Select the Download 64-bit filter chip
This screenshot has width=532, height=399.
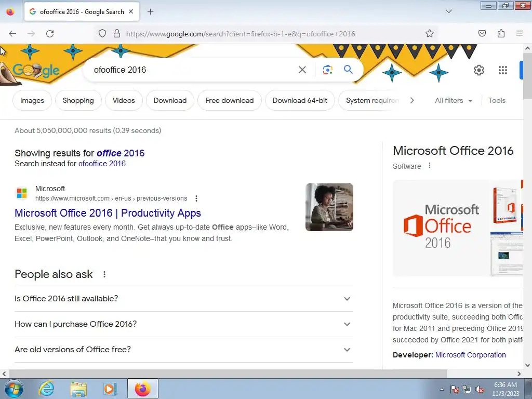click(x=300, y=100)
